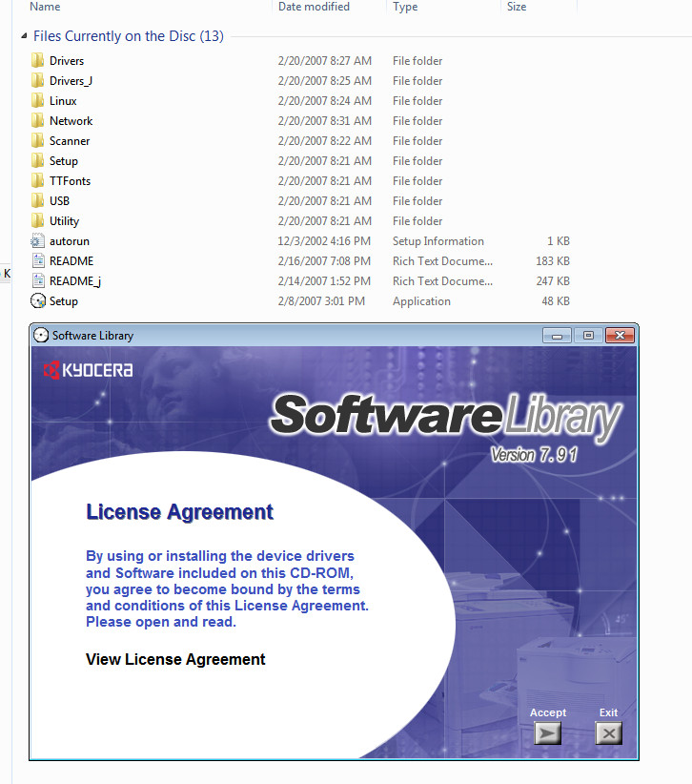This screenshot has height=784, width=692.
Task: Select the Linux folder icon
Action: coord(37,100)
